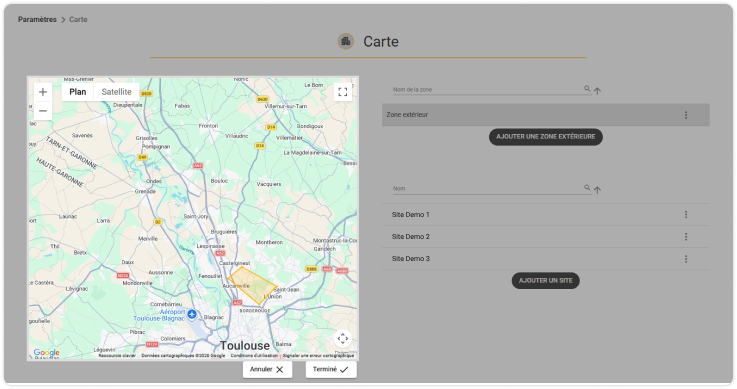
Task: Open options menu for Site Demo 2
Action: point(686,237)
